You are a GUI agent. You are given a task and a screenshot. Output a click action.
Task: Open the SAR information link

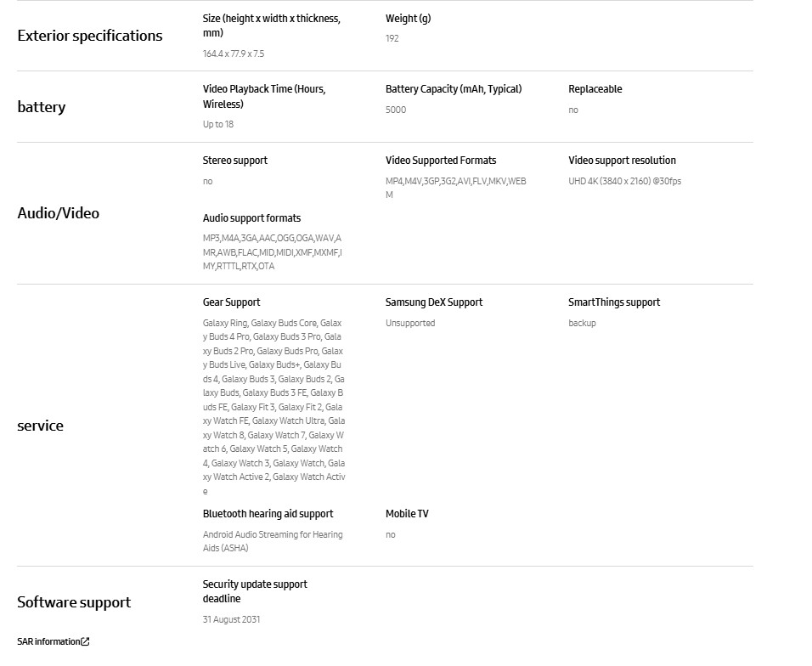[x=48, y=641]
